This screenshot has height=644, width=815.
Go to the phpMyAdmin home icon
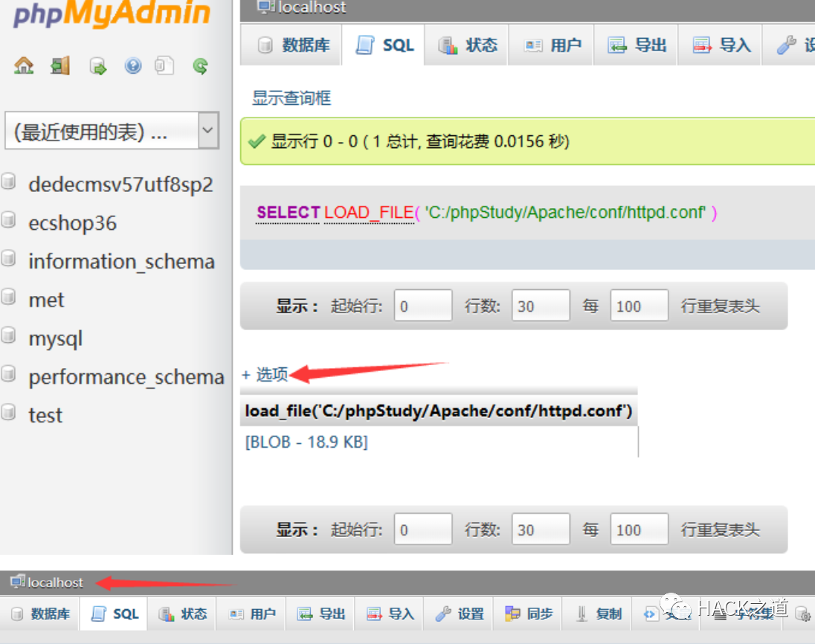point(24,66)
